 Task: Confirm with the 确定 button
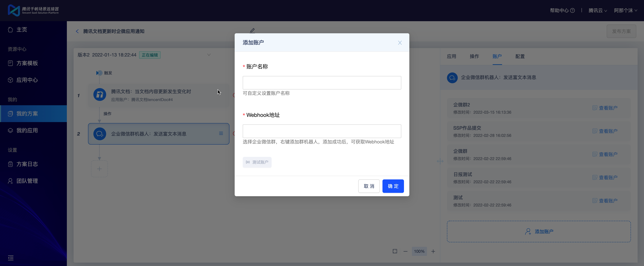(x=393, y=186)
